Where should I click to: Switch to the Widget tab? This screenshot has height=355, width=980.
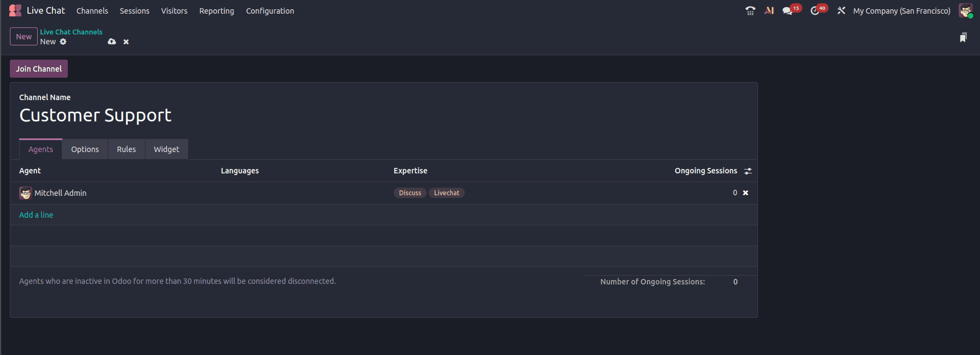pos(166,149)
